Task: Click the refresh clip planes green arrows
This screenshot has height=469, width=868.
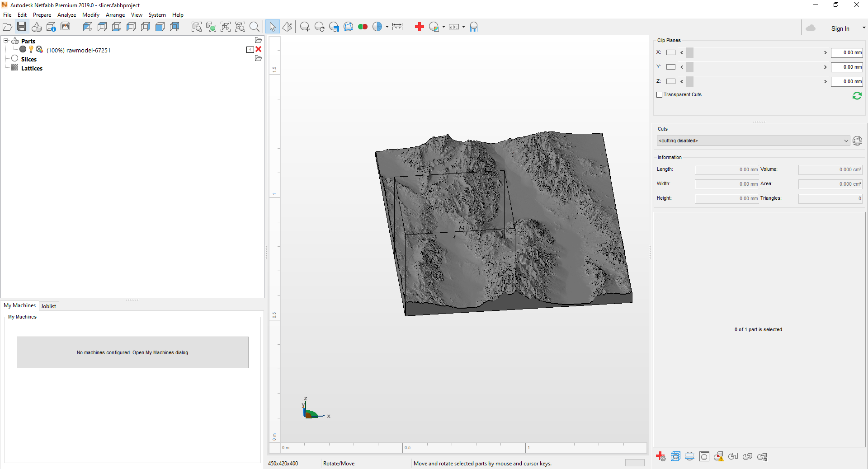Action: pos(857,96)
